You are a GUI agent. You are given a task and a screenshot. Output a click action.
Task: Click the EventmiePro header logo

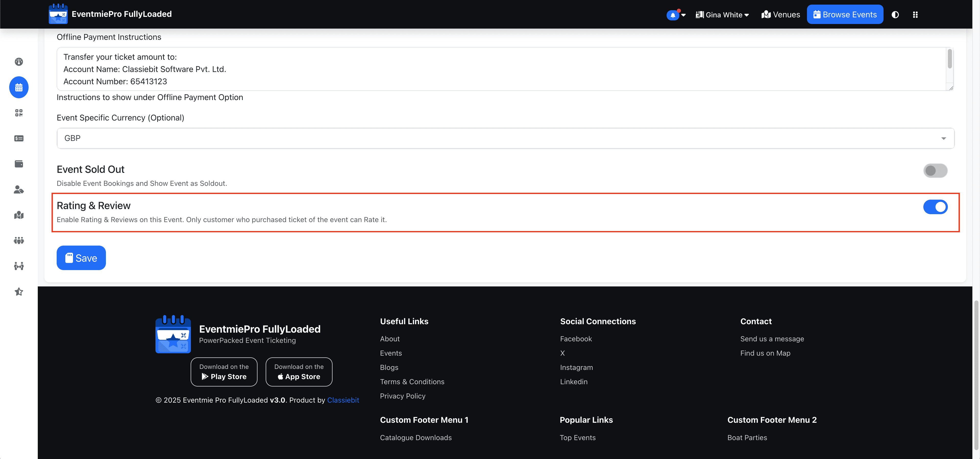pos(58,14)
